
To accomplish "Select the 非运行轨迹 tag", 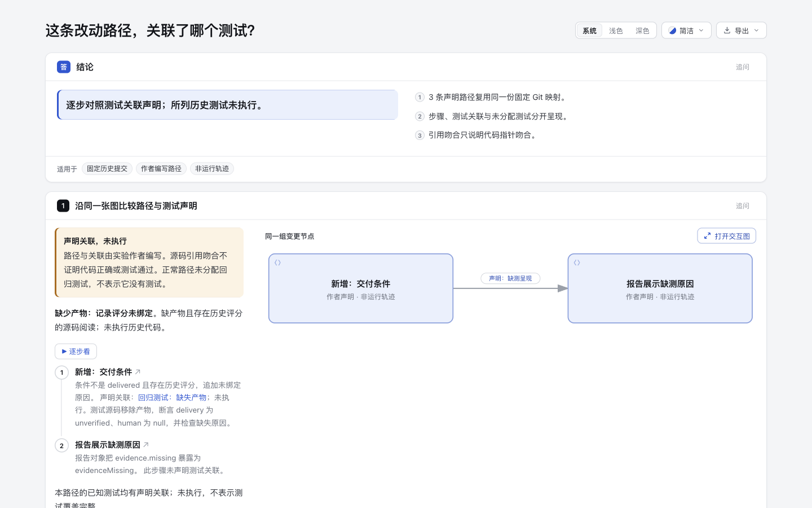I will 212,169.
